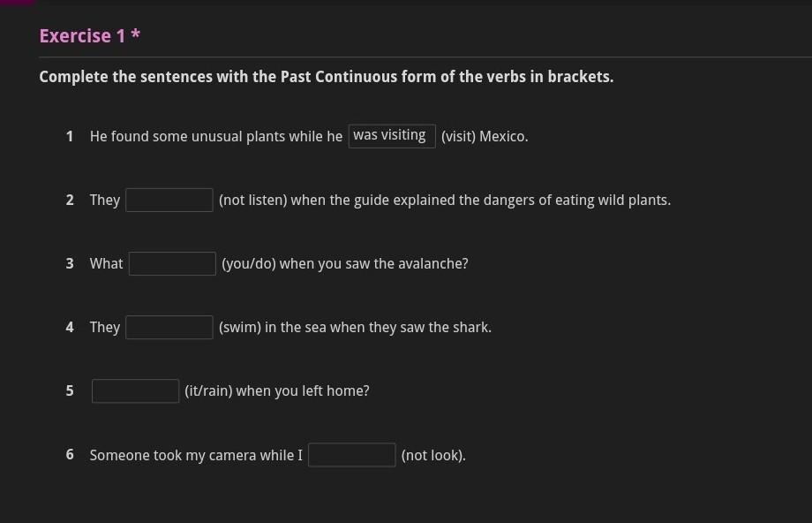Click the blank before "(swim)" in sentence 4
The image size is (812, 523).
click(x=169, y=327)
